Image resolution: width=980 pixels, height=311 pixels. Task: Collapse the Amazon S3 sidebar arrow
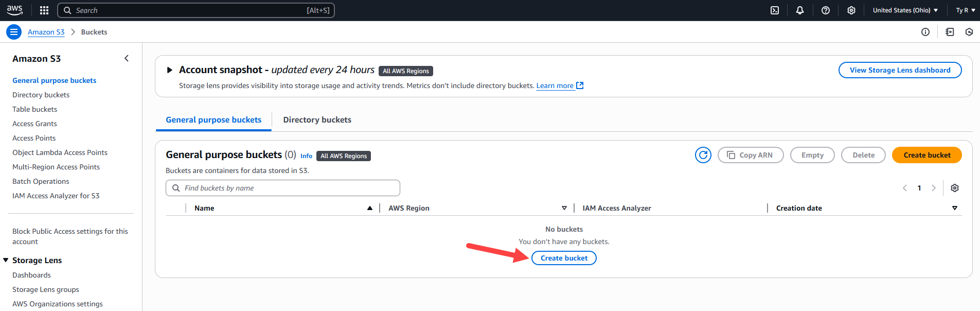coord(127,58)
